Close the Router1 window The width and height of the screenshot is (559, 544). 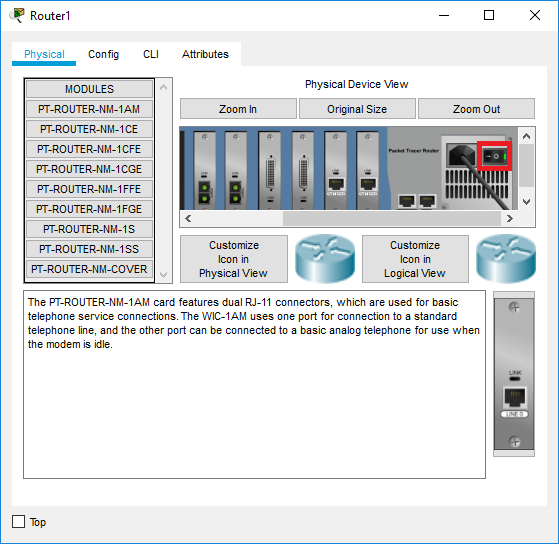535,15
